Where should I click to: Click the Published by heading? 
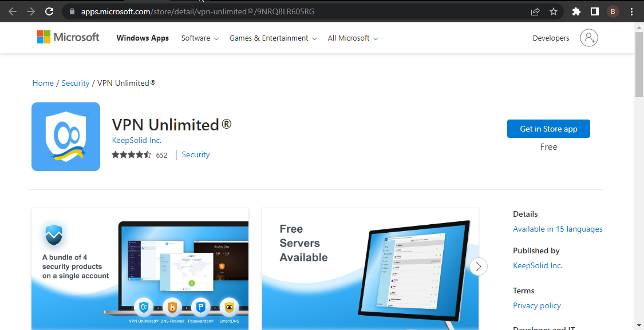(x=536, y=251)
